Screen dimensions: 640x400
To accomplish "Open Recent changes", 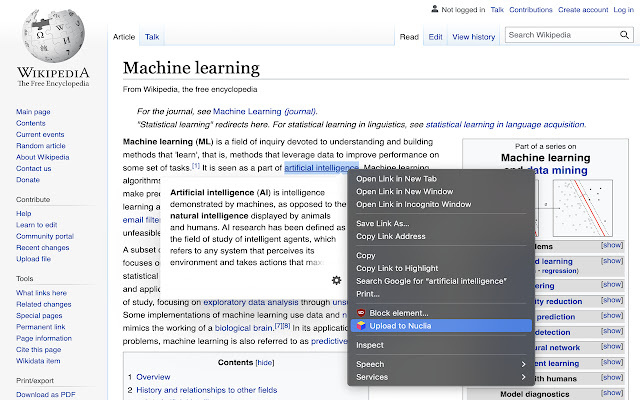I will (42, 248).
